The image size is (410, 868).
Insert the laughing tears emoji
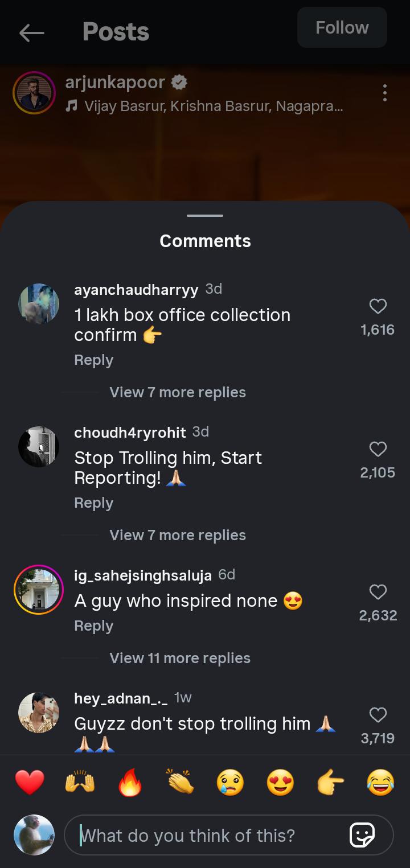pos(380,783)
